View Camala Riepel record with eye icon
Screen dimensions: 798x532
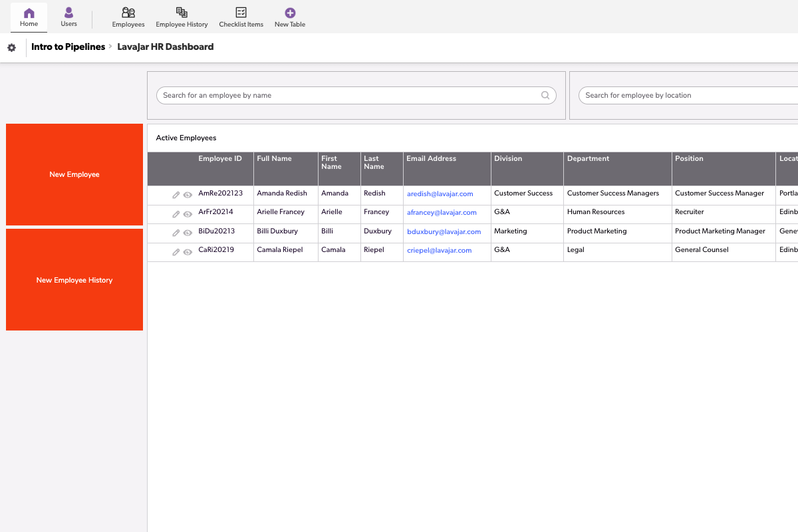[x=188, y=252]
